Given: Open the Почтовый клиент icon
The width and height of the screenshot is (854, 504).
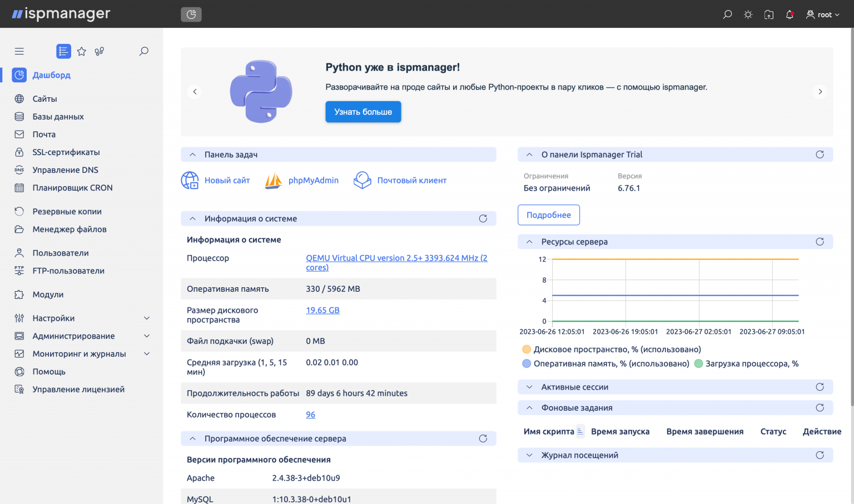Looking at the screenshot, I should [x=362, y=180].
